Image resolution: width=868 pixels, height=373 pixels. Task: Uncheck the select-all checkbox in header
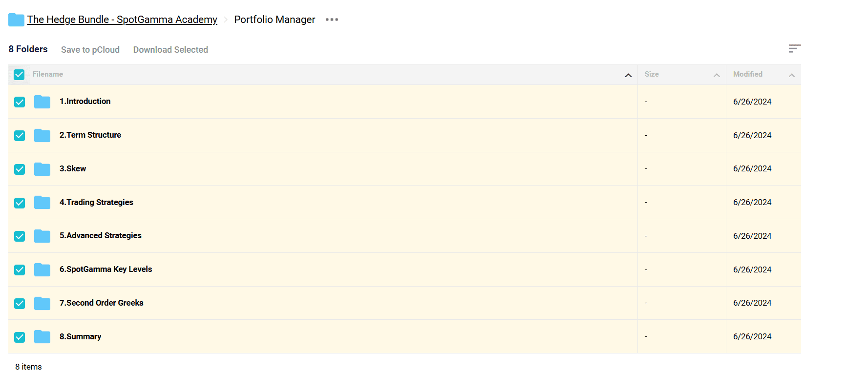[x=19, y=75]
